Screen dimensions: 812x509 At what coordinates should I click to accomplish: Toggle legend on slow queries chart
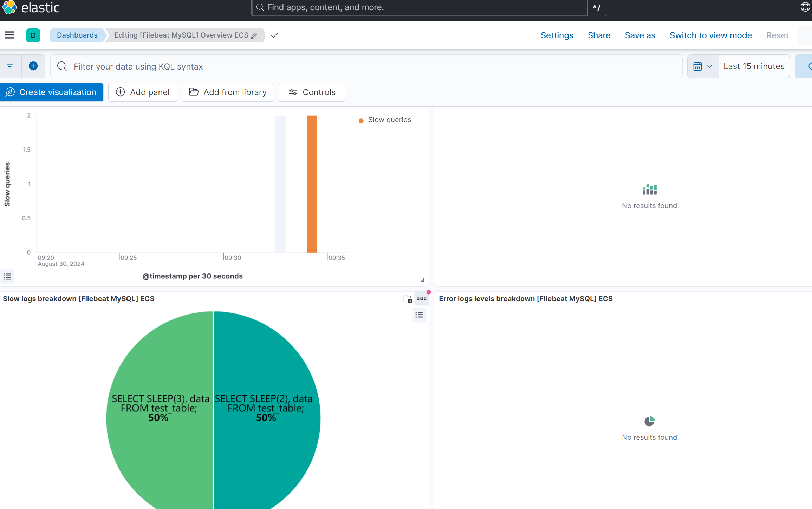coord(7,277)
